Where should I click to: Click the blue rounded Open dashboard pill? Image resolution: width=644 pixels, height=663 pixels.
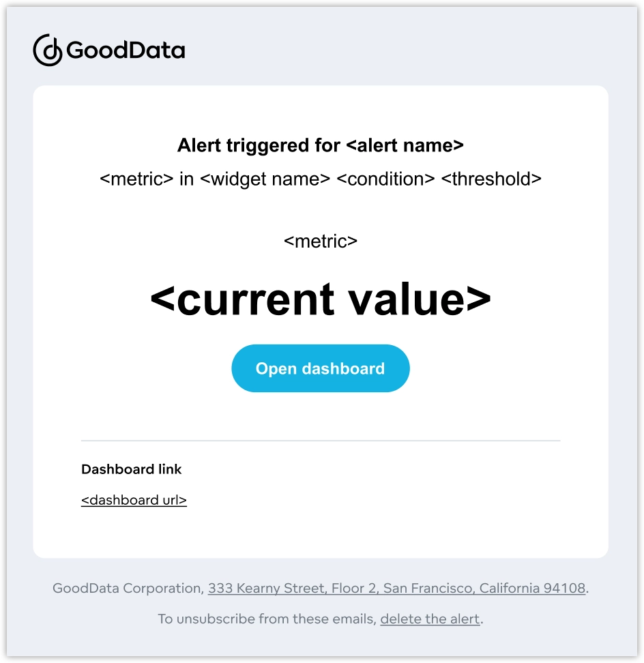click(x=321, y=368)
